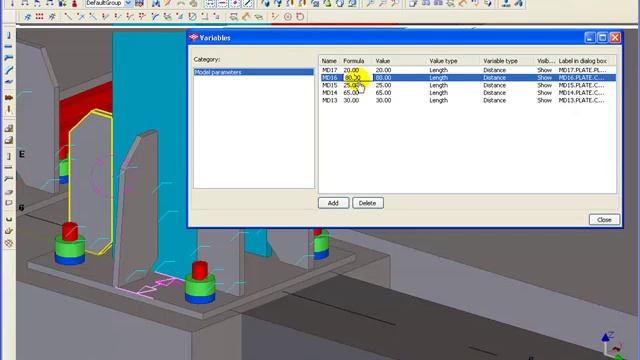Screen dimensions: 640x360
Task: Select the concrete panel tool in left toolbar
Action: click(x=9, y=203)
